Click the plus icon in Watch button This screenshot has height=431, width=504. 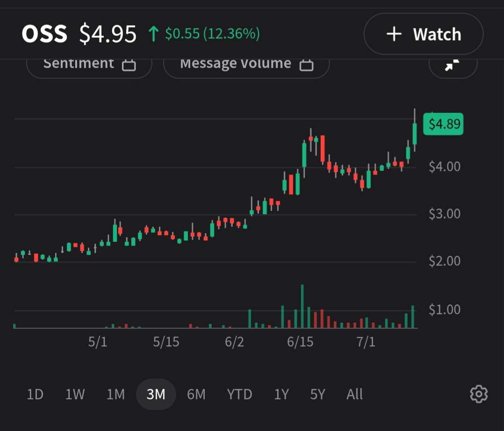(394, 34)
